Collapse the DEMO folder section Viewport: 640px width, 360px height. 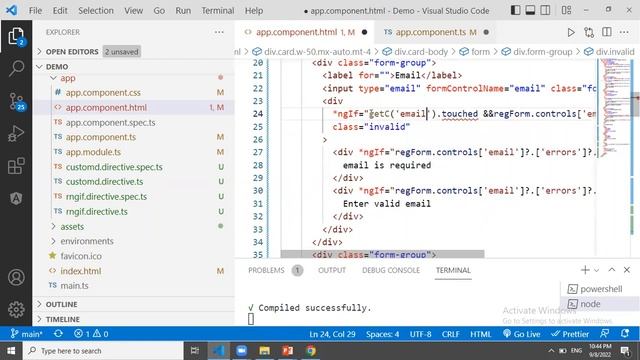(x=57, y=67)
